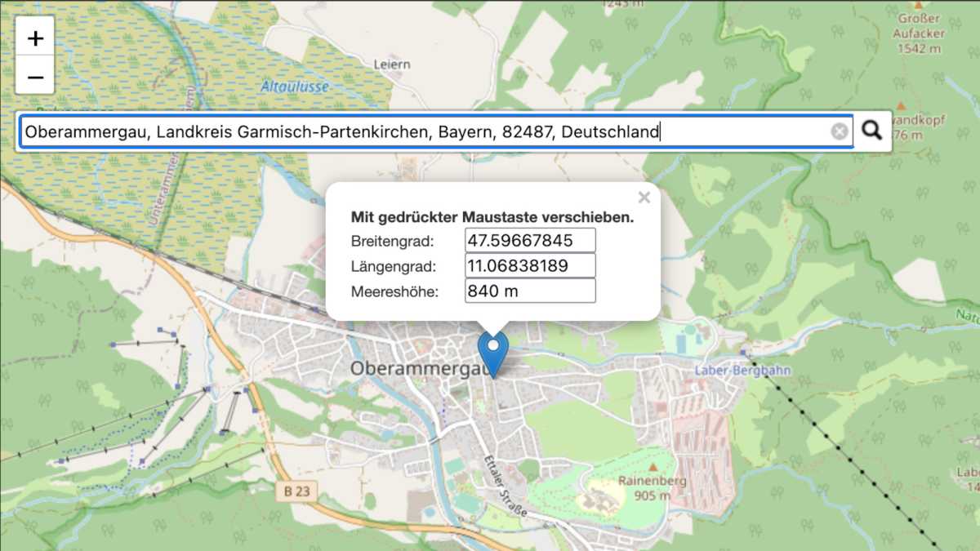Click the zoom out minus button
The height and width of the screenshot is (551, 980).
(35, 77)
